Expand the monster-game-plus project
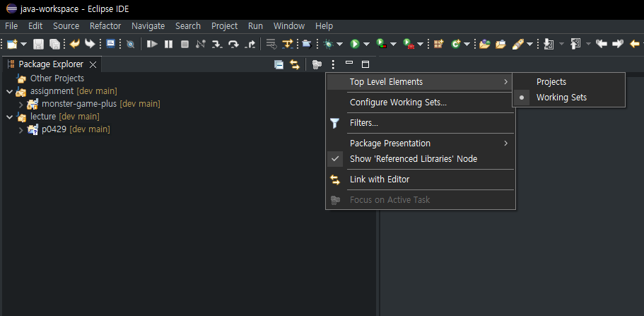Viewport: 644px width, 316px height. click(21, 105)
